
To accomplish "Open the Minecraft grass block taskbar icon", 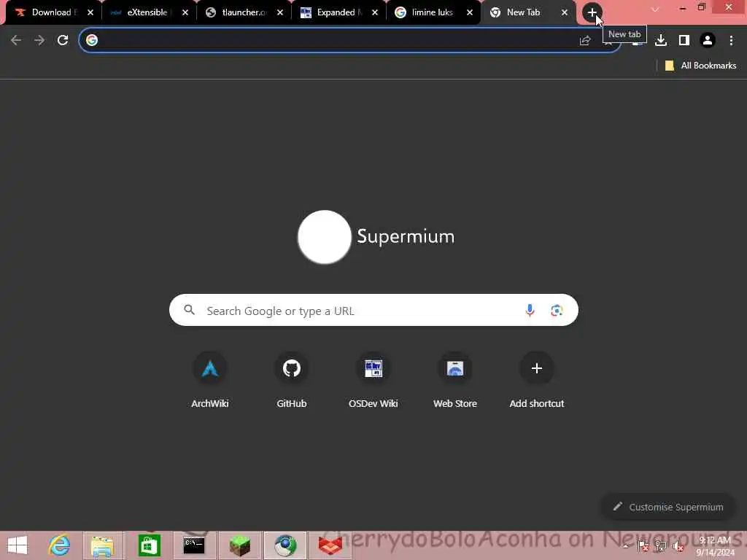I will coord(239,545).
